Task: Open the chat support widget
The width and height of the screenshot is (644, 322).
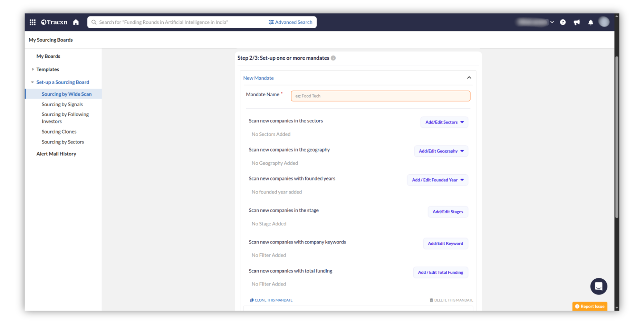Action: tap(598, 286)
